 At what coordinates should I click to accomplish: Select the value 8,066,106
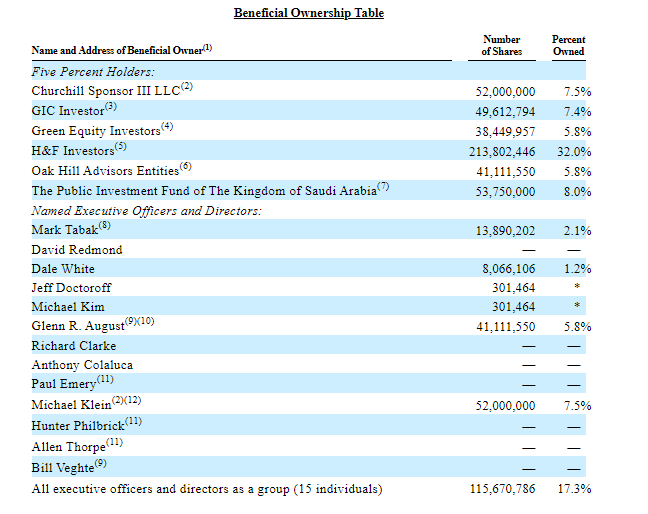509,269
